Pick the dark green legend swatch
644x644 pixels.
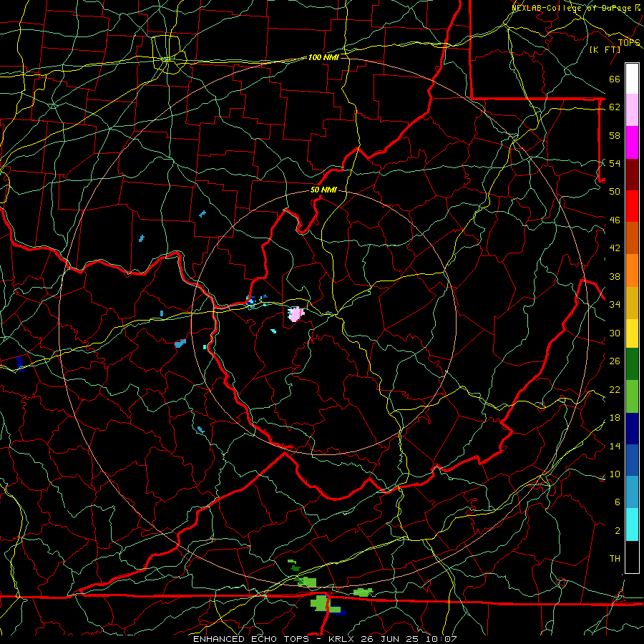(x=632, y=364)
